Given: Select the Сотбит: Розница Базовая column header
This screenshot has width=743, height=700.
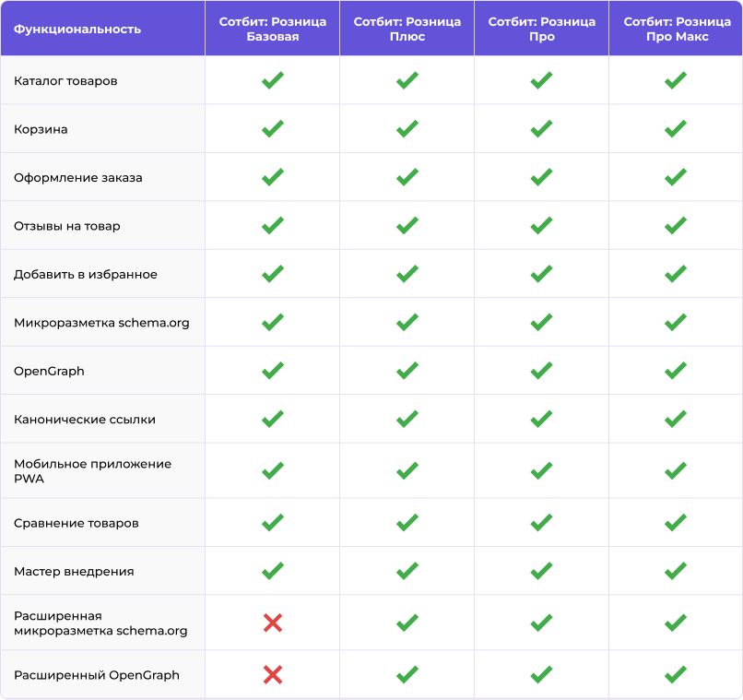Looking at the screenshot, I should (272, 29).
